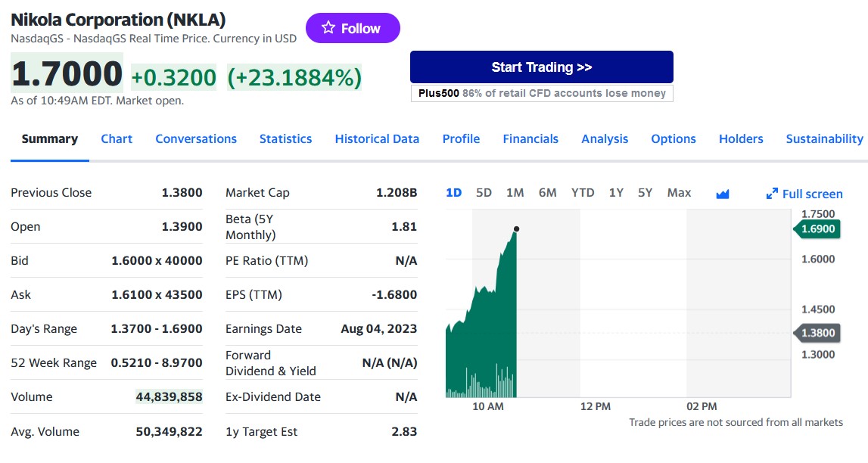Click the Forward Dividend & Yield label
This screenshot has height=463, width=868.
[x=271, y=363]
